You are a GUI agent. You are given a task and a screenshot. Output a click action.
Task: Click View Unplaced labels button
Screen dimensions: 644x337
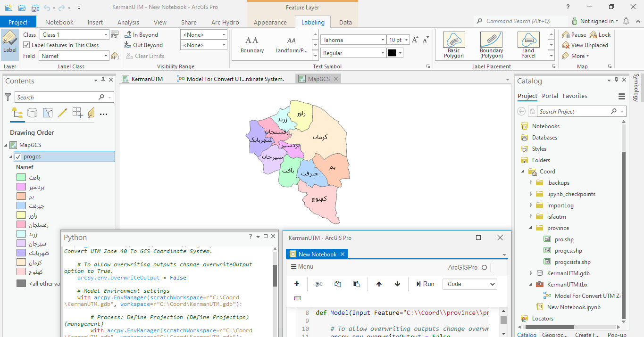coord(585,45)
